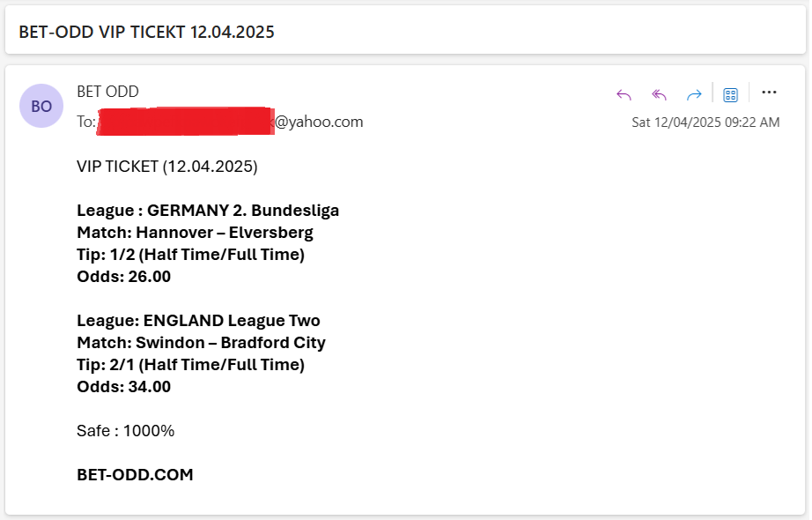Click the @yahoo.com recipient address
The image size is (812, 520).
(319, 122)
